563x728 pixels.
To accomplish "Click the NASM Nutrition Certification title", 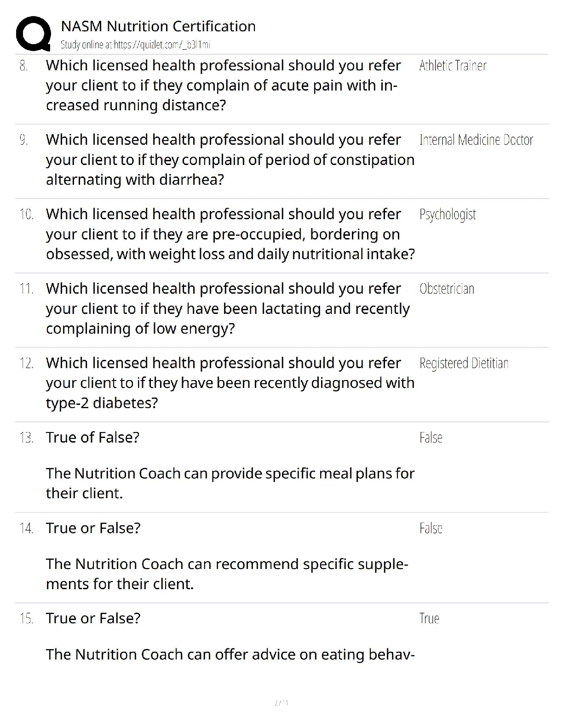I will point(158,26).
